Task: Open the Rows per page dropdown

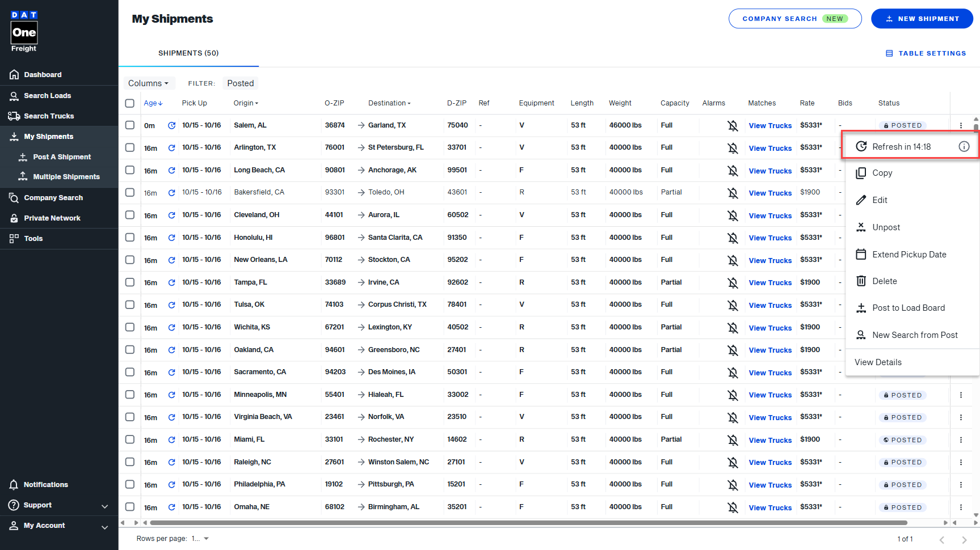Action: click(x=200, y=539)
